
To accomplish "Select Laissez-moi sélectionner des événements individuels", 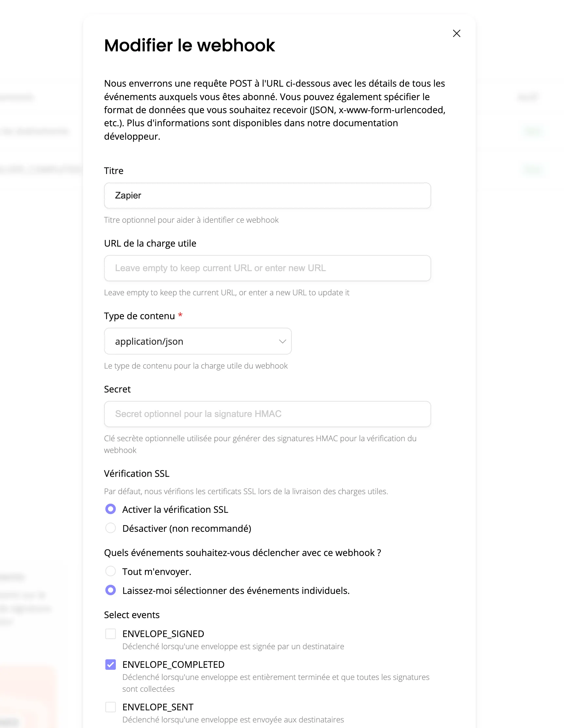I will [110, 590].
